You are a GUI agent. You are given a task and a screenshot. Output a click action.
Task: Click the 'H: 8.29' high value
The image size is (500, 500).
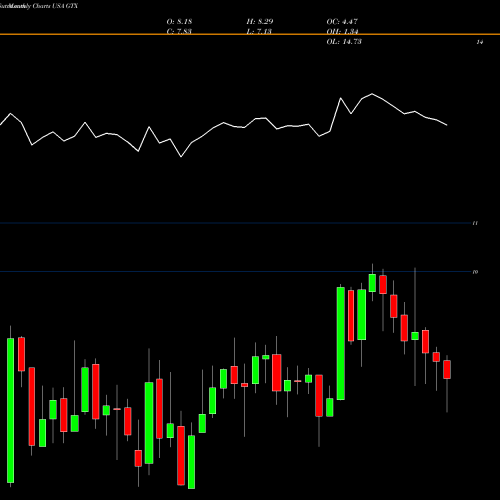click(x=260, y=22)
